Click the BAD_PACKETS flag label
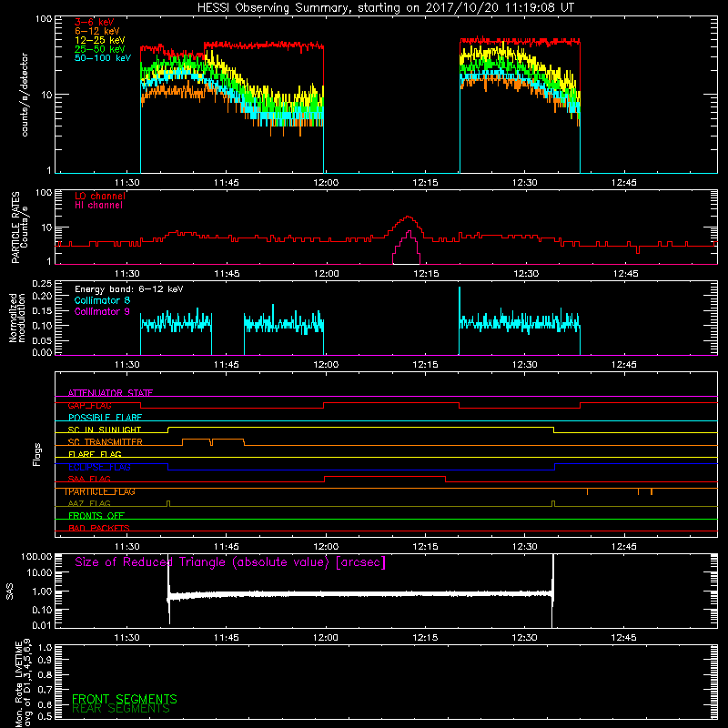Image resolution: width=728 pixels, height=728 pixels. [x=99, y=529]
